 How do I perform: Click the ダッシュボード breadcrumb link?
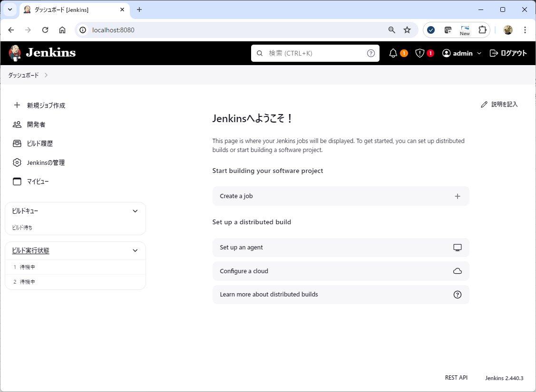(x=24, y=75)
